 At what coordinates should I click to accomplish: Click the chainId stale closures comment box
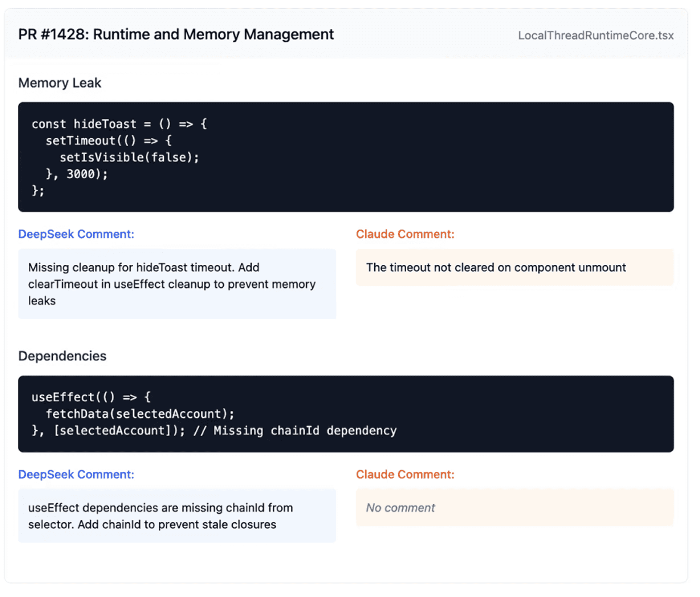point(177,516)
